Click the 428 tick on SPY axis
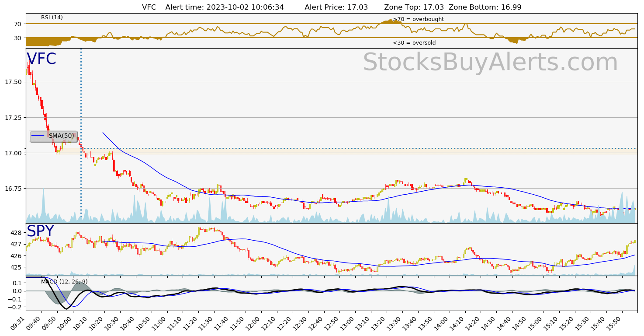This screenshot has width=644, height=336. pos(17,233)
